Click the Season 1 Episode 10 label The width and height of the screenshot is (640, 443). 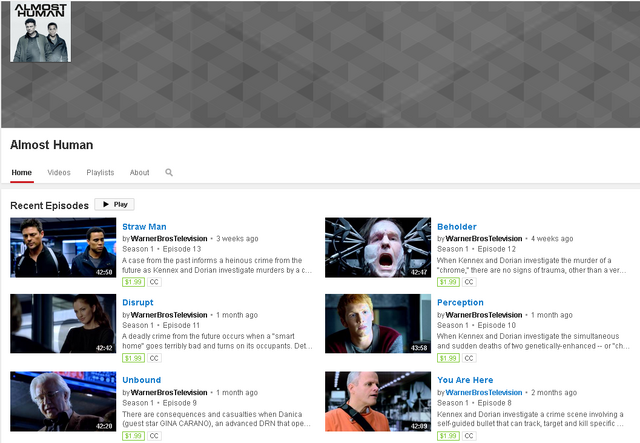point(476,325)
